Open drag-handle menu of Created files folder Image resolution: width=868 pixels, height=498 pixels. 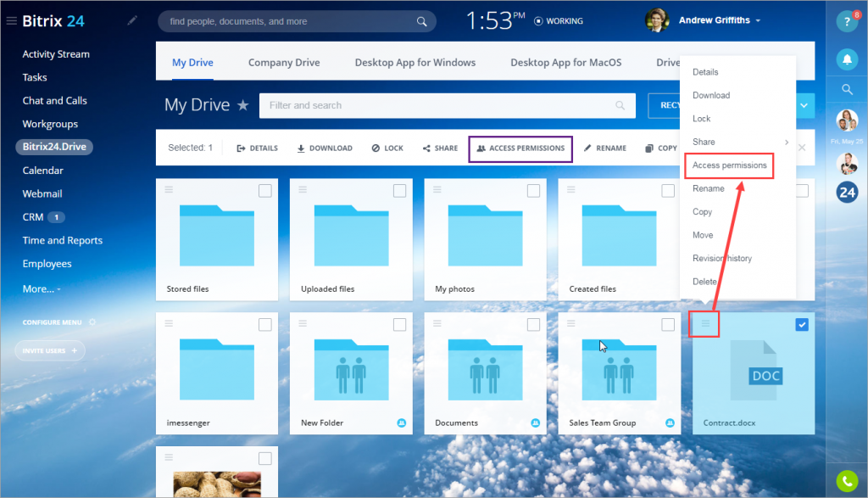click(571, 189)
